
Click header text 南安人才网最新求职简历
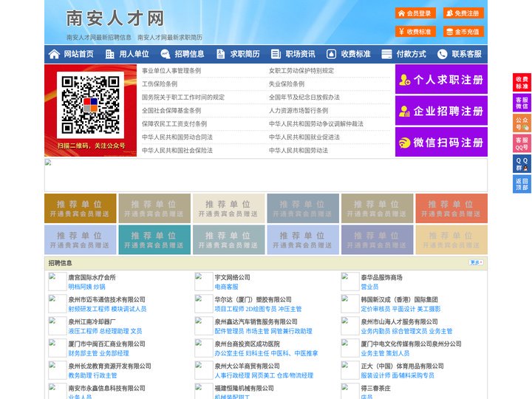click(170, 38)
